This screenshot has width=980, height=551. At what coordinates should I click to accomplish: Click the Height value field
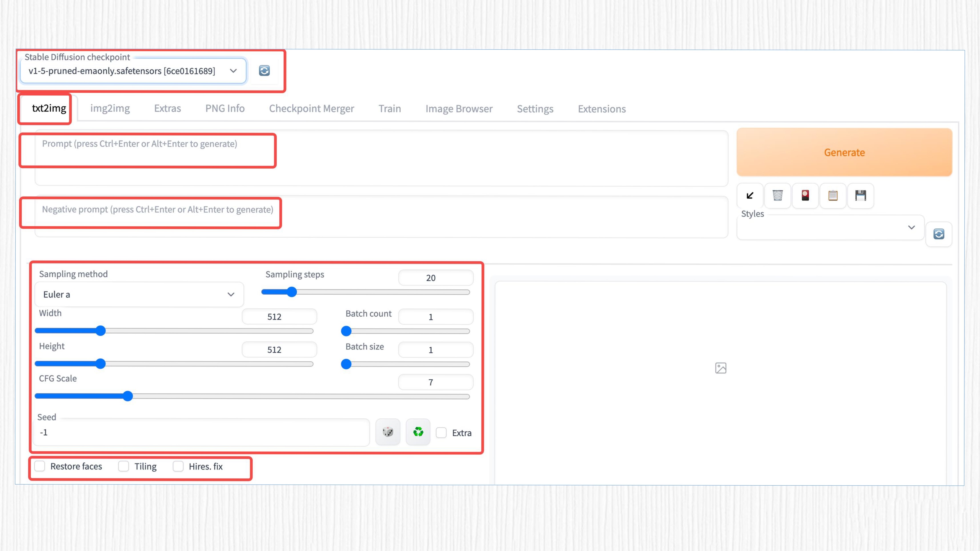tap(279, 350)
